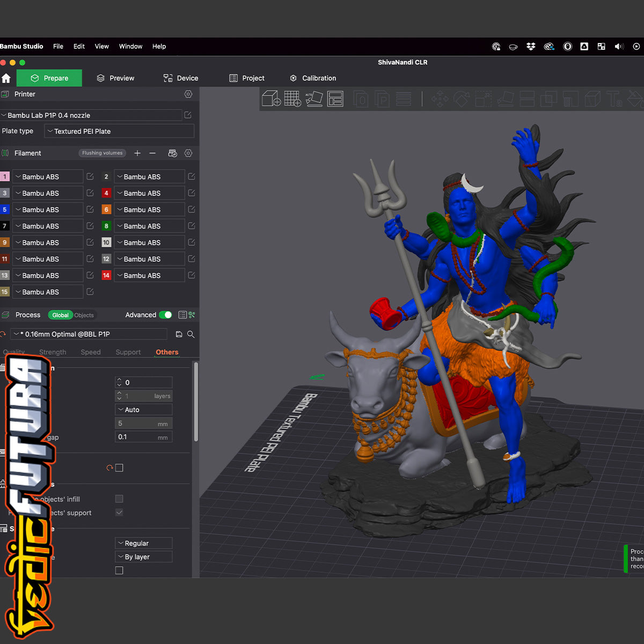The image size is (644, 644).
Task: Open the Textured PEI Plate dropdown
Action: (x=119, y=131)
